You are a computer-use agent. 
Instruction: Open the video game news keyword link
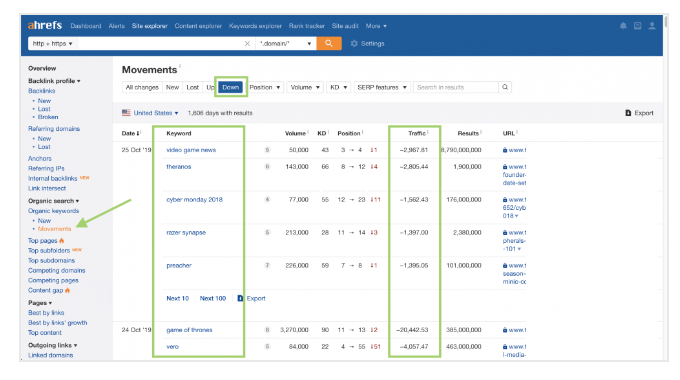pyautogui.click(x=191, y=150)
